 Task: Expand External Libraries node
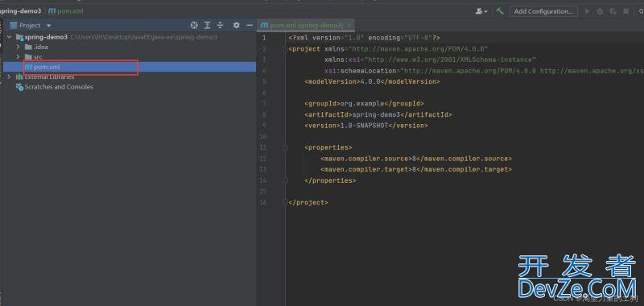(x=10, y=76)
